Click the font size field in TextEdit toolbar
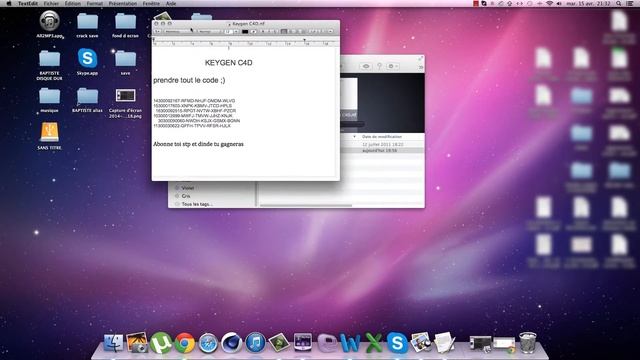 coord(228,31)
